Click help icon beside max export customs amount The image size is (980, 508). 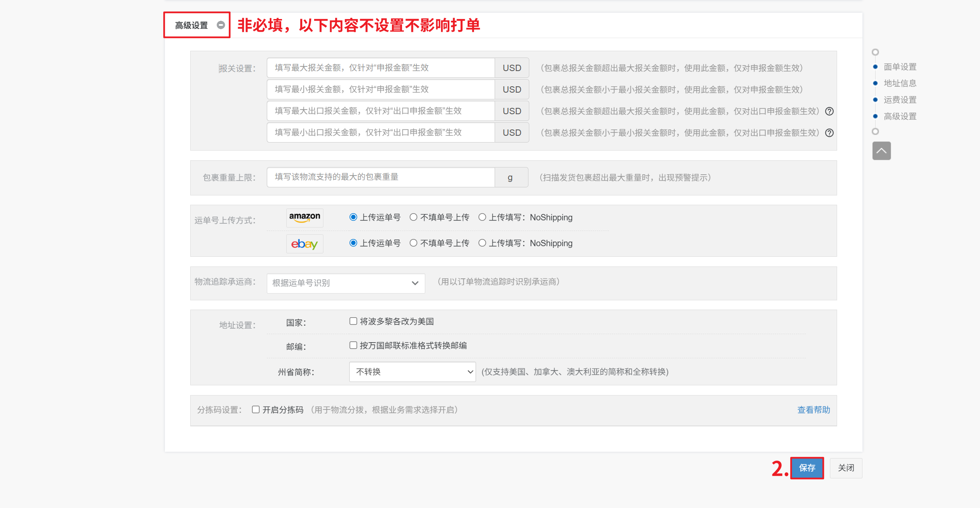click(829, 111)
